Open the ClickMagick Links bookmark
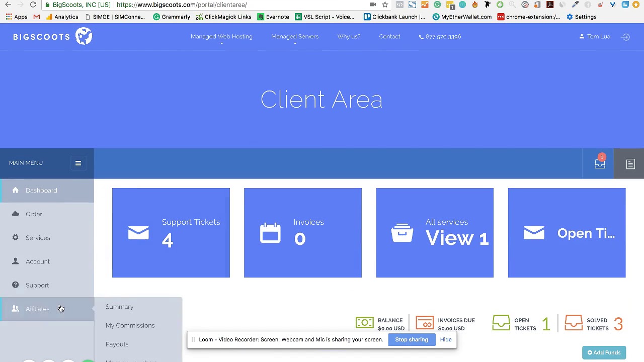 click(x=223, y=17)
